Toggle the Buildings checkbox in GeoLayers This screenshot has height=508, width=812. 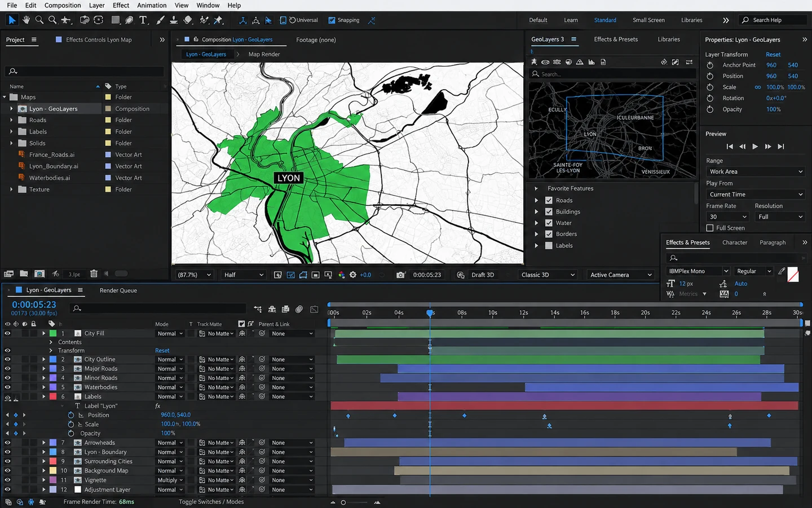point(549,211)
